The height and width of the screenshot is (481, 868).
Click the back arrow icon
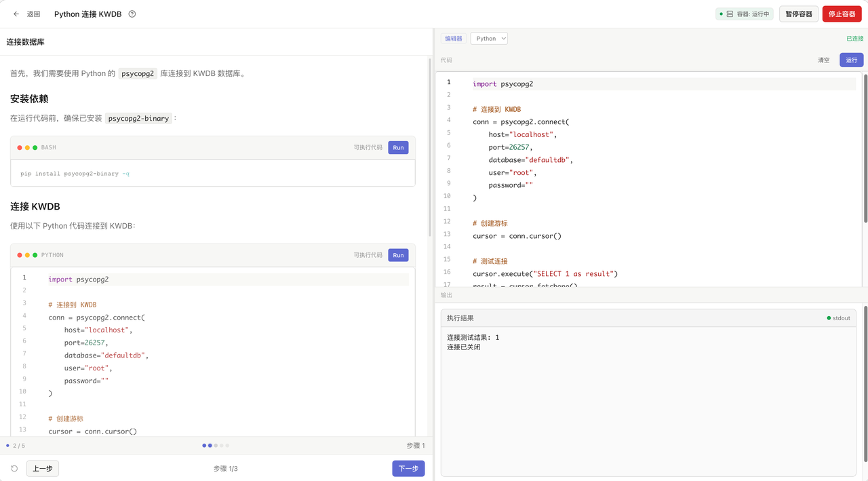(16, 14)
